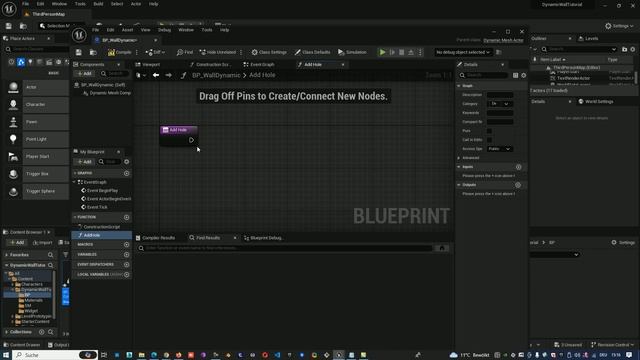
Task: Compile the BP_WallDynamic blueprint
Action: [x=120, y=52]
